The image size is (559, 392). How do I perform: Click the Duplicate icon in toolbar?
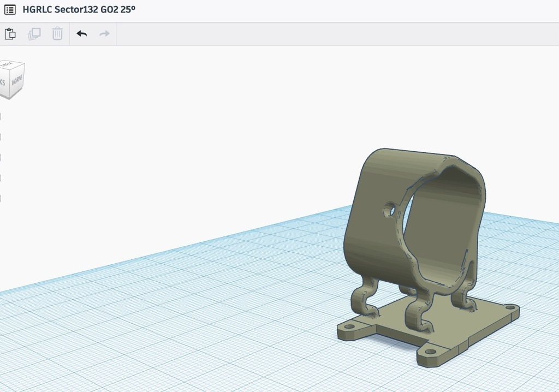click(34, 34)
